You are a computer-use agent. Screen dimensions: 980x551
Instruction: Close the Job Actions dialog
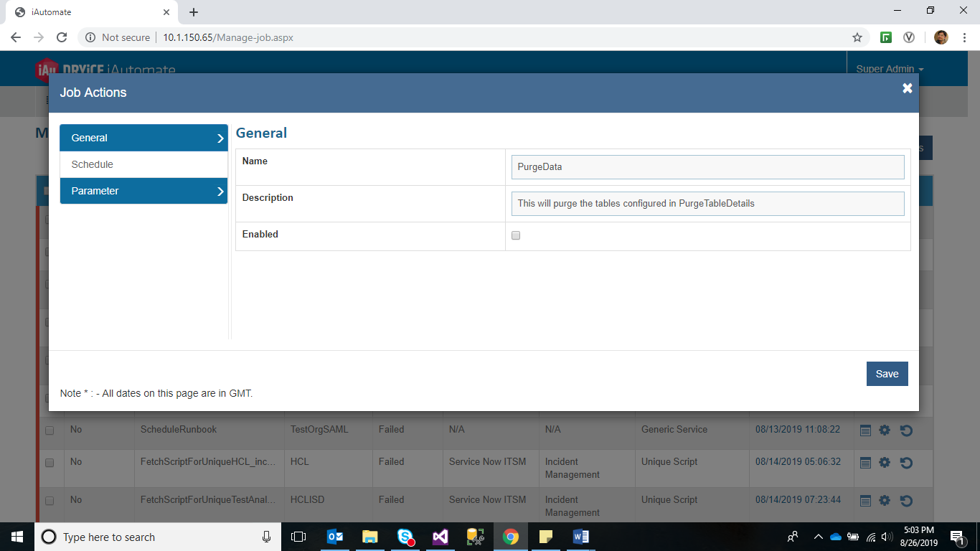908,88
